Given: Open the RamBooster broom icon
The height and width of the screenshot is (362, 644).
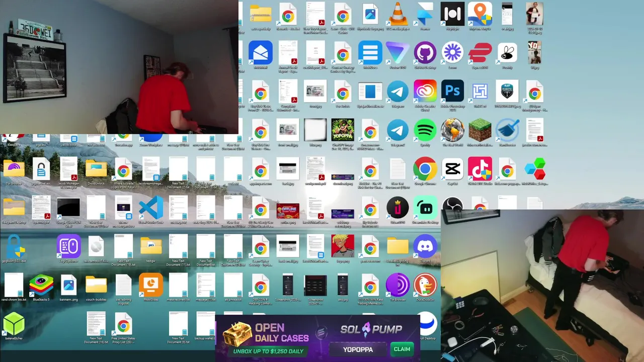Looking at the screenshot, I should (507, 131).
